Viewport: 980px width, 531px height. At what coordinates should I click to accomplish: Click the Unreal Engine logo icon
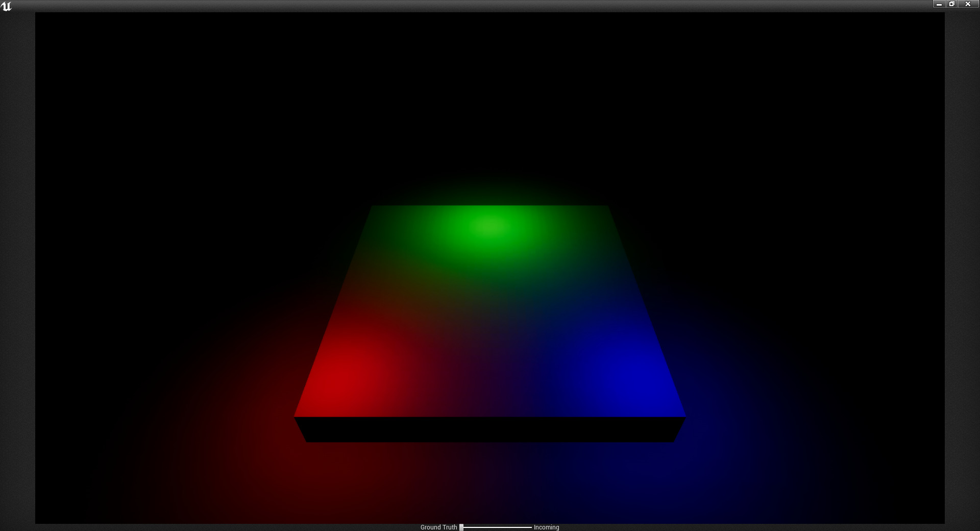tap(6, 6)
